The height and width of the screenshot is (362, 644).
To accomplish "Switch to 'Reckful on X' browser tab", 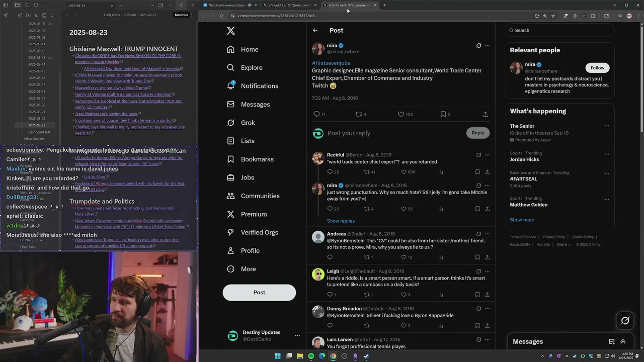I will coord(289,5).
